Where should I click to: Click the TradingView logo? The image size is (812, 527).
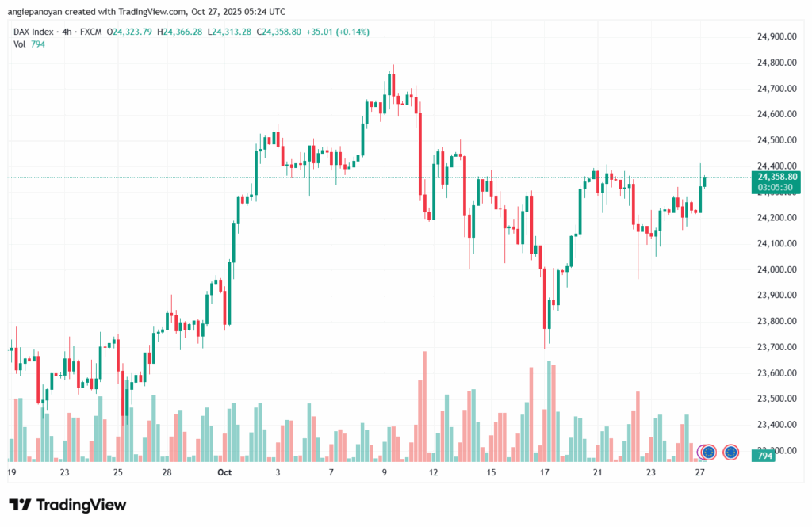[67, 505]
